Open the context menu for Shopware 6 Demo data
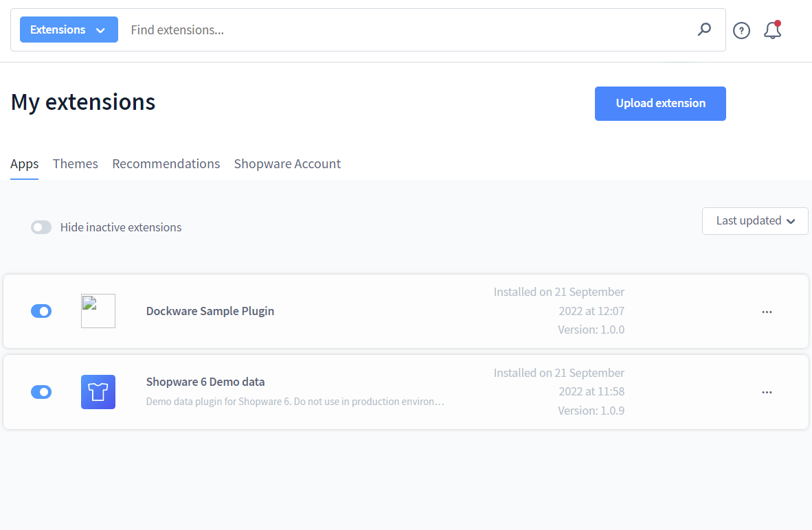 pyautogui.click(x=767, y=392)
